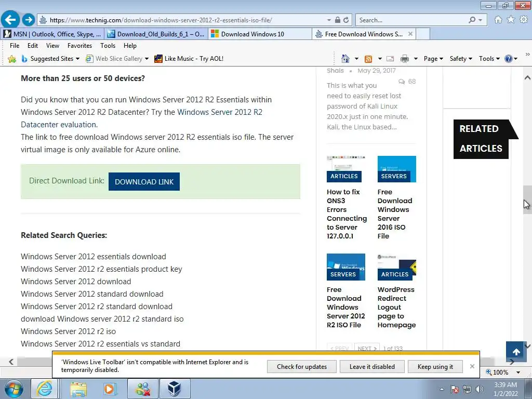This screenshot has height=399, width=532.
Task: Open Internet Explorer taskbar icon
Action: tap(45, 389)
